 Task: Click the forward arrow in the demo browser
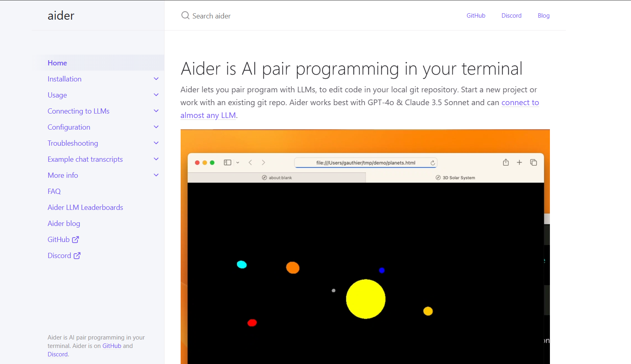(x=263, y=163)
